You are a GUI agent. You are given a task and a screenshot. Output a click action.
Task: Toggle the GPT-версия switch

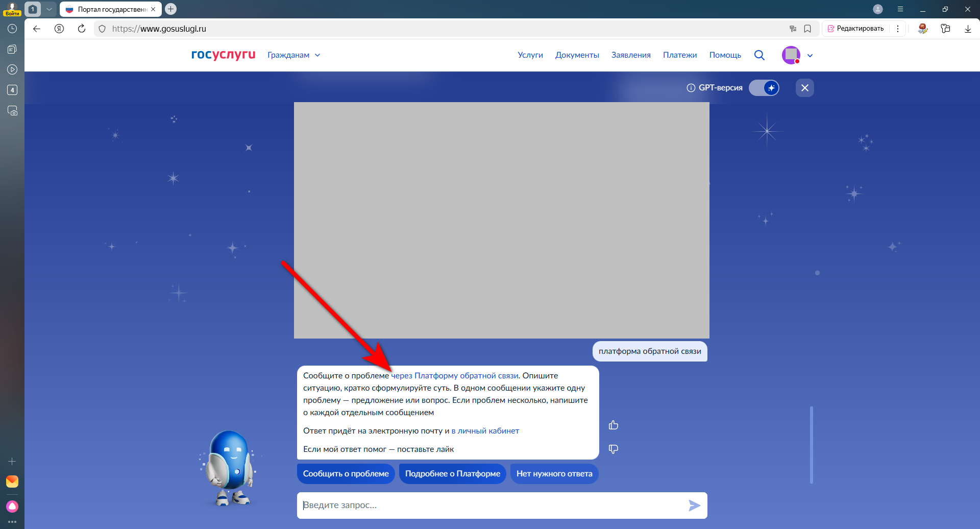tap(764, 88)
